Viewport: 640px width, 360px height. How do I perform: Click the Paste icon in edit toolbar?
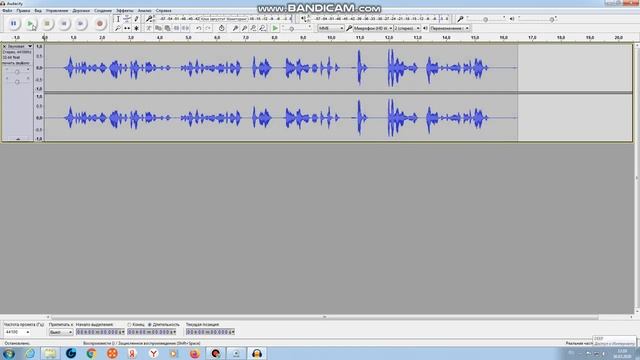[x=167, y=28]
